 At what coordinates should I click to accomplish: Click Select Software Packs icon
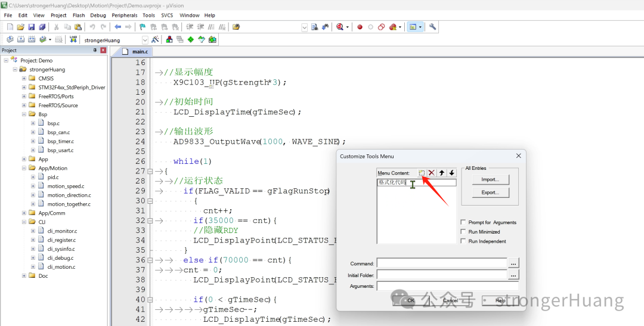(x=202, y=39)
